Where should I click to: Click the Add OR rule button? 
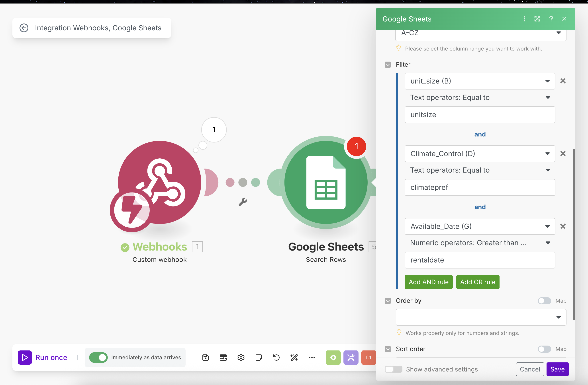click(x=478, y=282)
